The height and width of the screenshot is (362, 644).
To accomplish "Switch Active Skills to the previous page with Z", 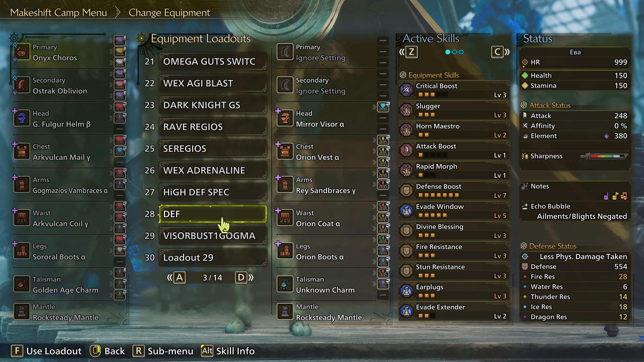I will point(411,52).
